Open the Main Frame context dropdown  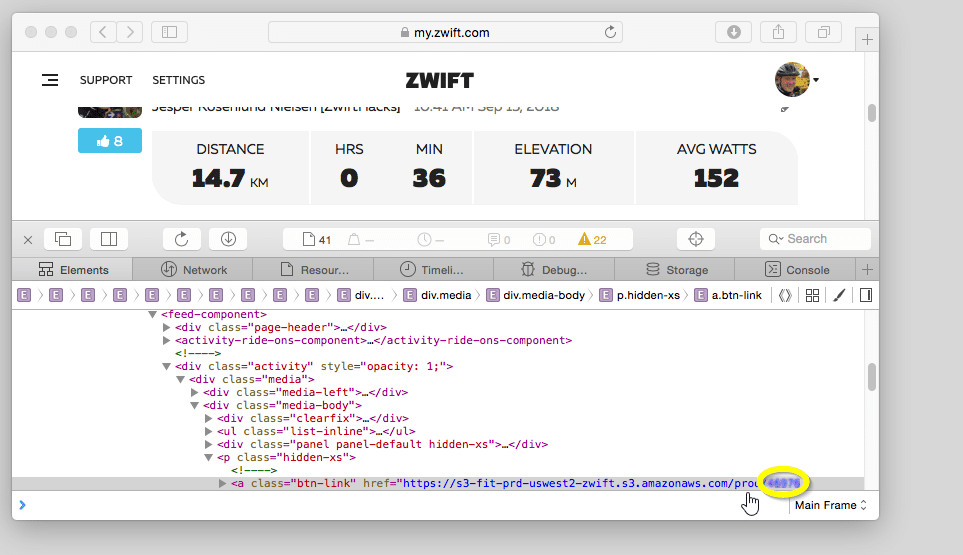pyautogui.click(x=830, y=505)
